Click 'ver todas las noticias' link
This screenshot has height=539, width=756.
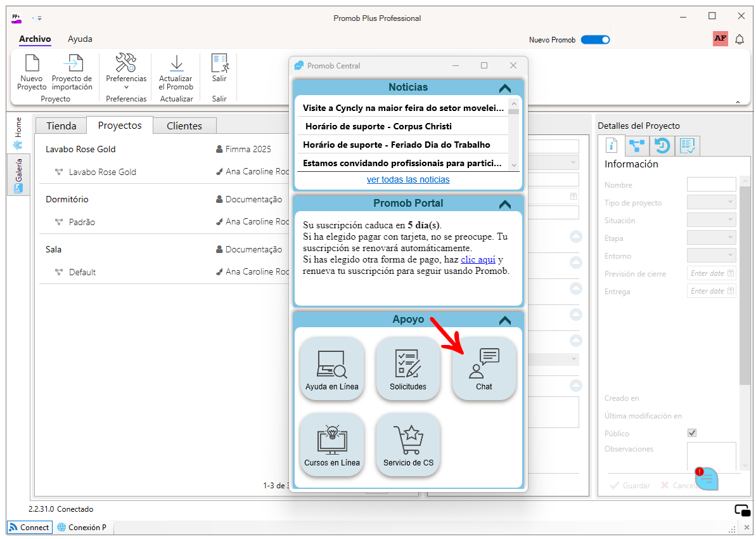point(408,179)
